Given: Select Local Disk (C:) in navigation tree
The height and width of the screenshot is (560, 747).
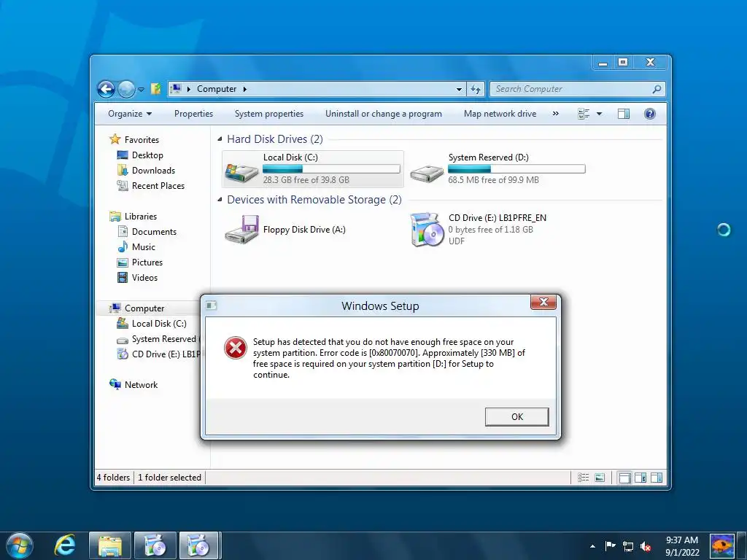Looking at the screenshot, I should (x=158, y=323).
